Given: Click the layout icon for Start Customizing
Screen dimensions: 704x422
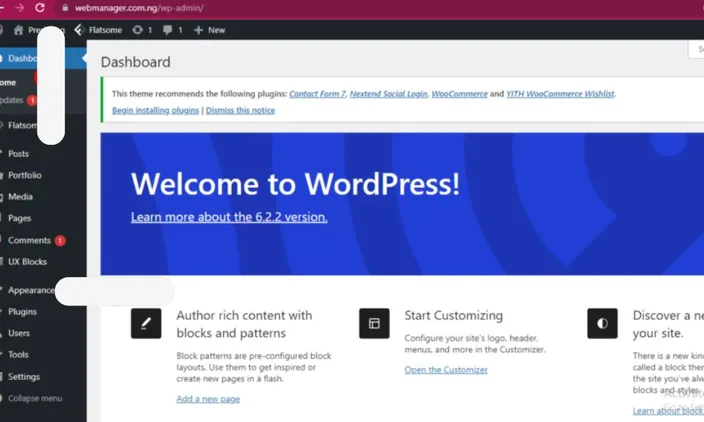Looking at the screenshot, I should (x=374, y=323).
